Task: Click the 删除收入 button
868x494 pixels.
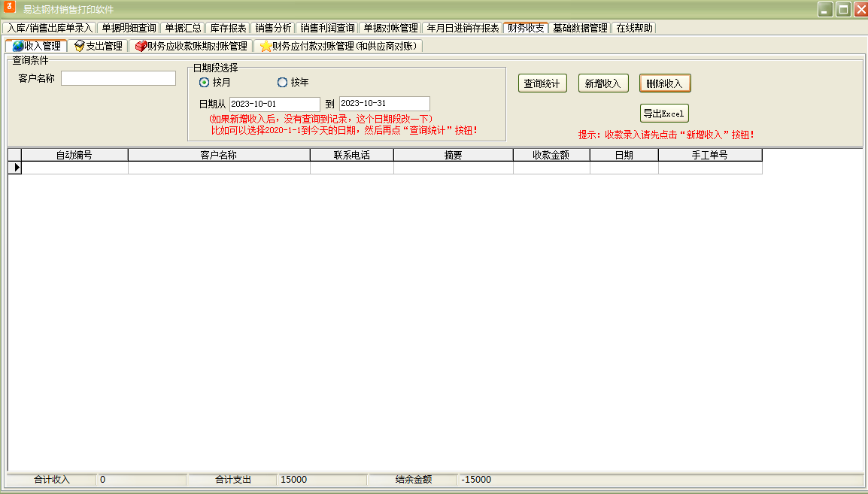Action: 665,83
